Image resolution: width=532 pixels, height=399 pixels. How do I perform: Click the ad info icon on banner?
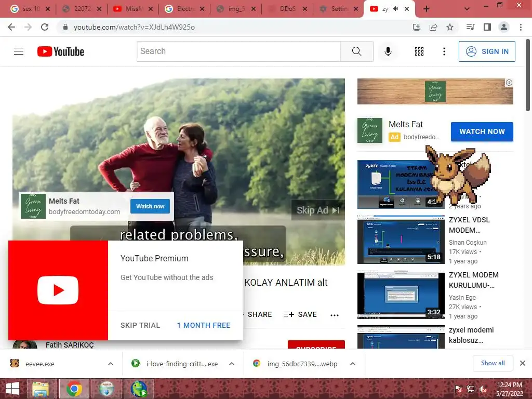(x=509, y=83)
